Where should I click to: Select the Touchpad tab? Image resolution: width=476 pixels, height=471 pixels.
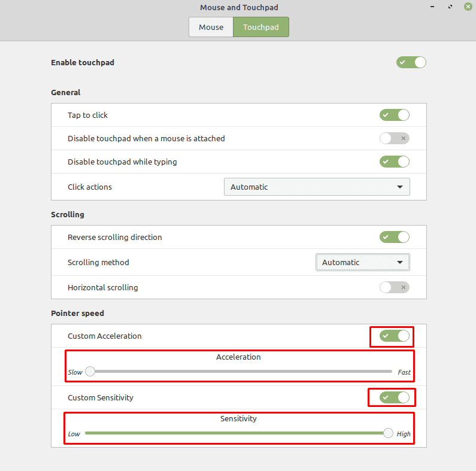[261, 27]
